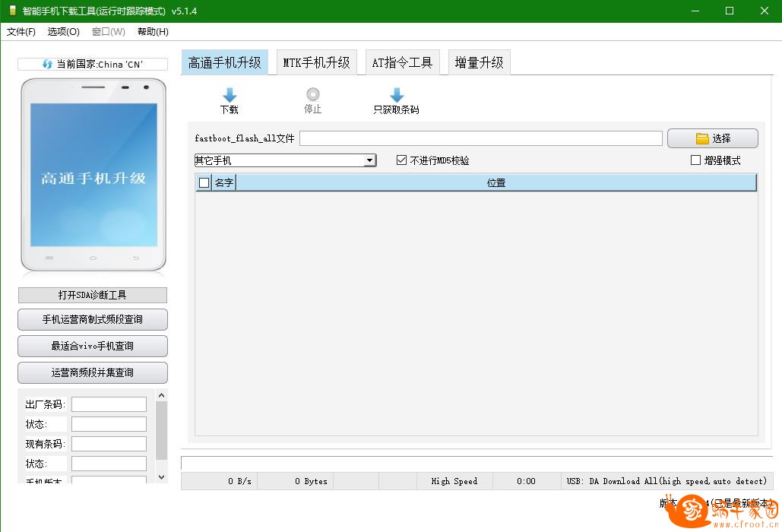Click the fastboot_flash_all文件 path input field

click(x=481, y=138)
